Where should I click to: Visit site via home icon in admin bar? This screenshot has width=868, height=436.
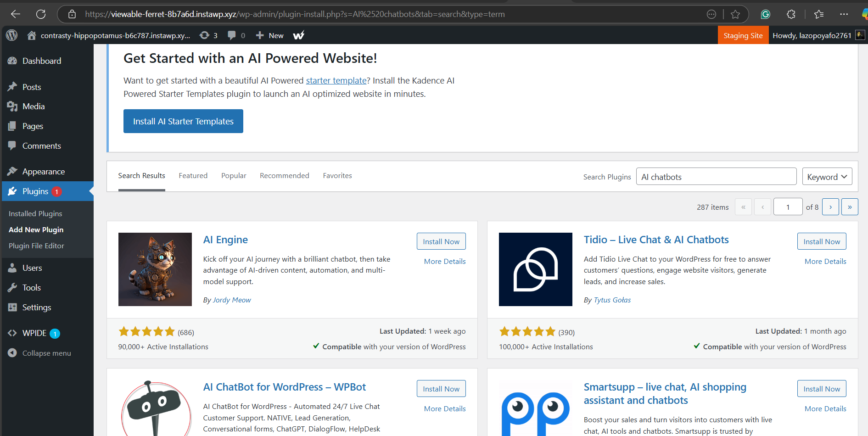[32, 35]
